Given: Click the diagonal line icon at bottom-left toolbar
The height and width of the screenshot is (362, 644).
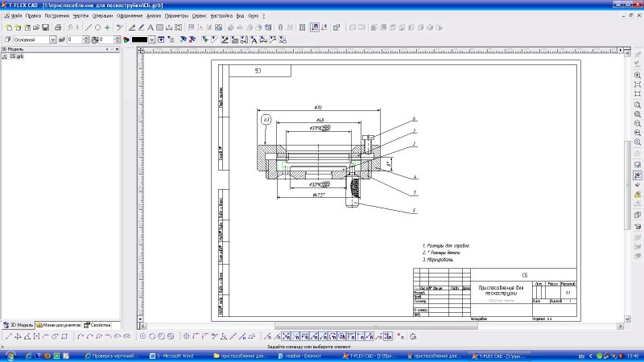Looking at the screenshot, I should click(9, 336).
